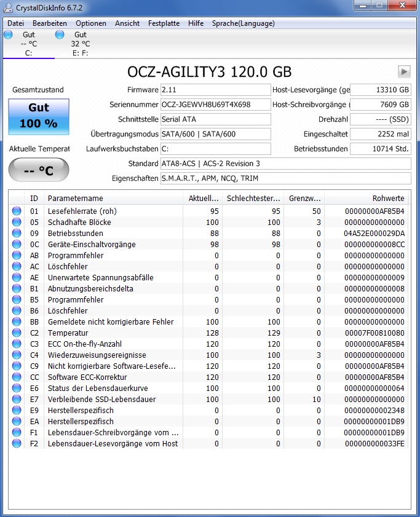Click status orb for Gemeldete nicht korrigierbare Fehler
Image resolution: width=420 pixels, height=517 pixels.
(x=17, y=322)
